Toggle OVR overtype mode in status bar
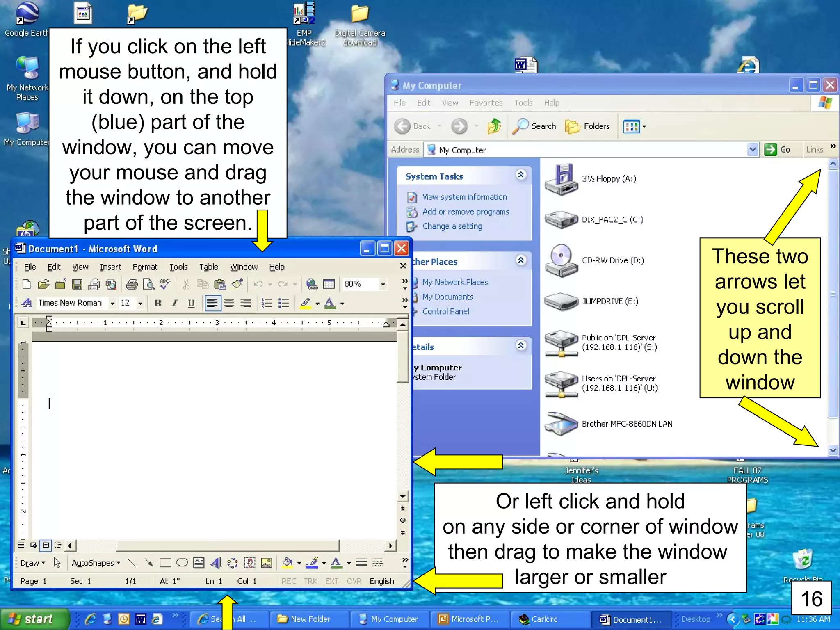 [354, 581]
